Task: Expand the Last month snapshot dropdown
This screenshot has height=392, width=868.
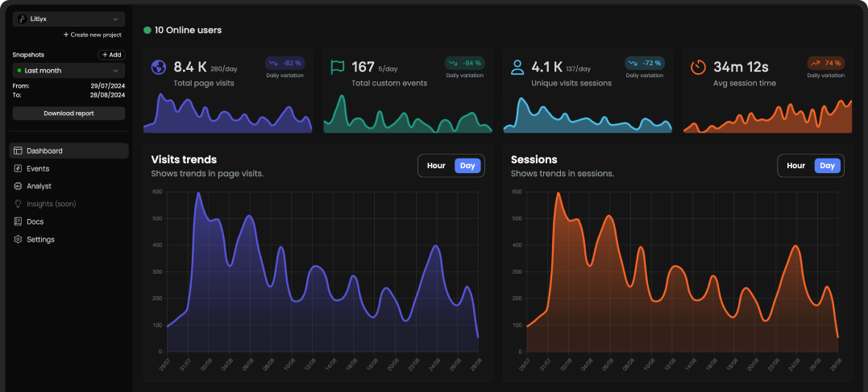Action: point(69,71)
